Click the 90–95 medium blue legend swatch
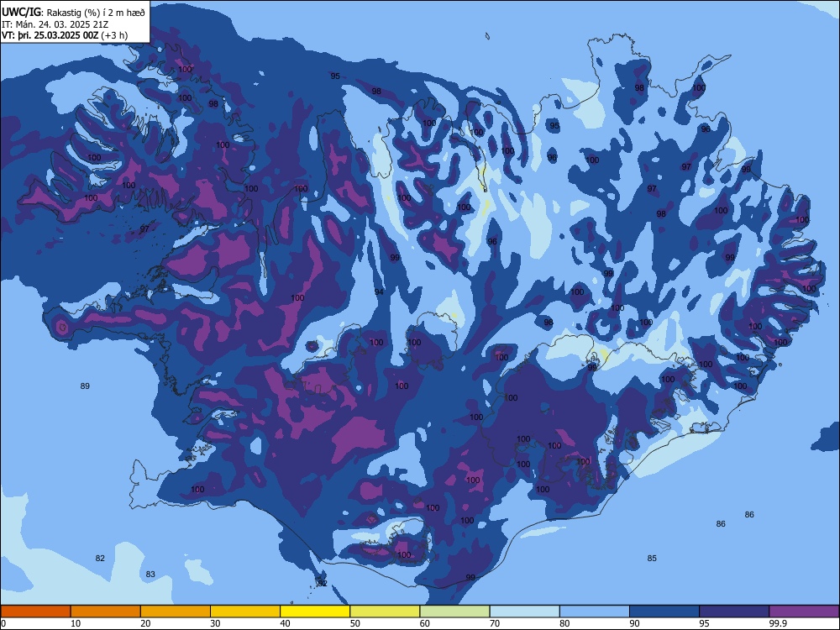The width and height of the screenshot is (840, 630). click(664, 612)
